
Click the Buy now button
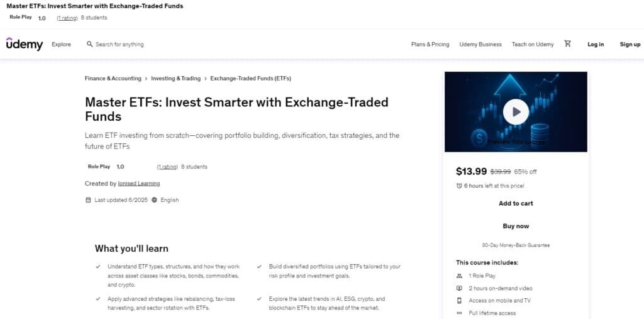[516, 226]
